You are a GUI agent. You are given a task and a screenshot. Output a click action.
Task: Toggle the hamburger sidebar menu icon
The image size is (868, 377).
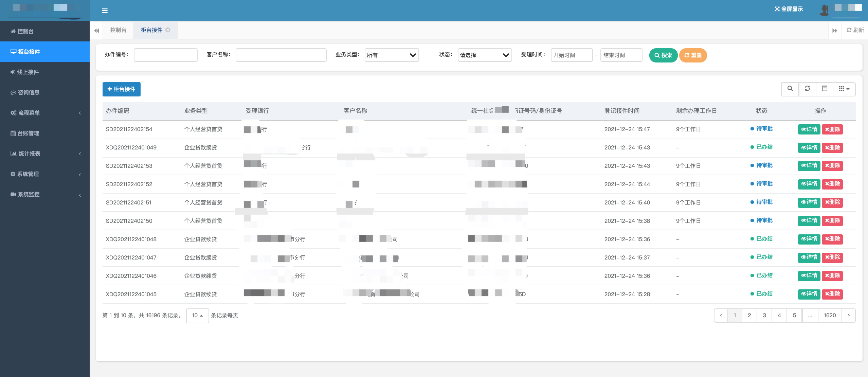click(x=105, y=11)
